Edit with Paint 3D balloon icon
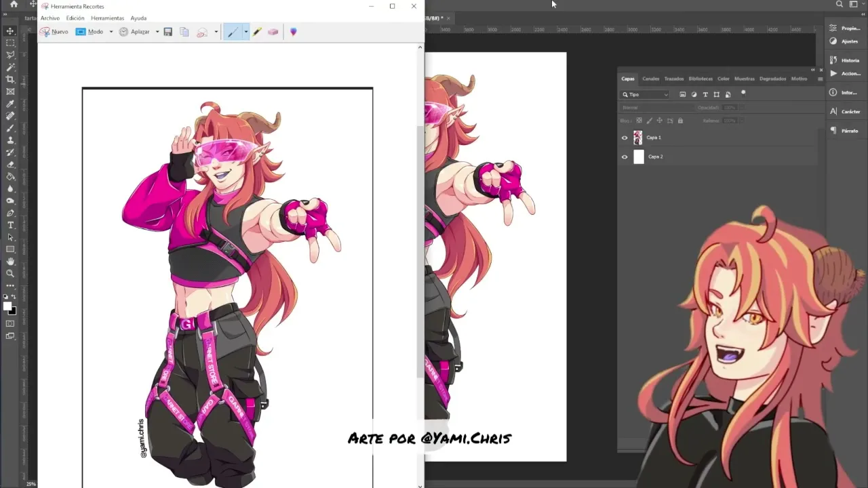 click(293, 32)
